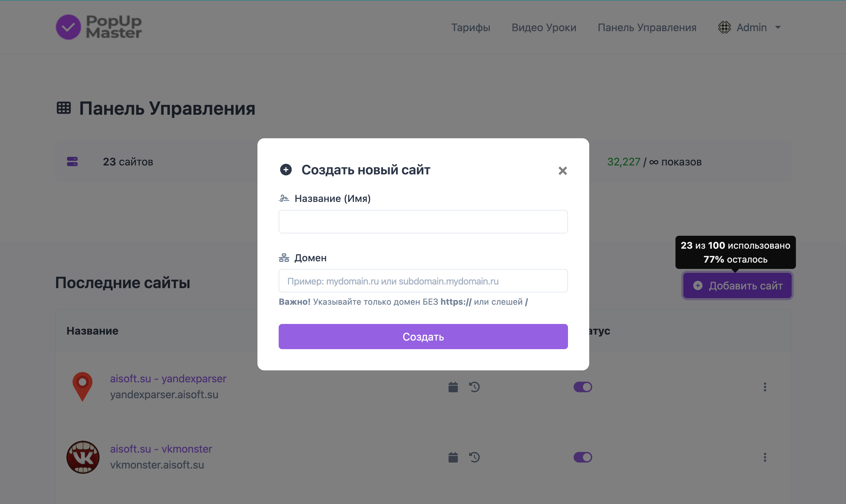Open history icon for vkmonster site
This screenshot has width=846, height=504.
point(474,457)
